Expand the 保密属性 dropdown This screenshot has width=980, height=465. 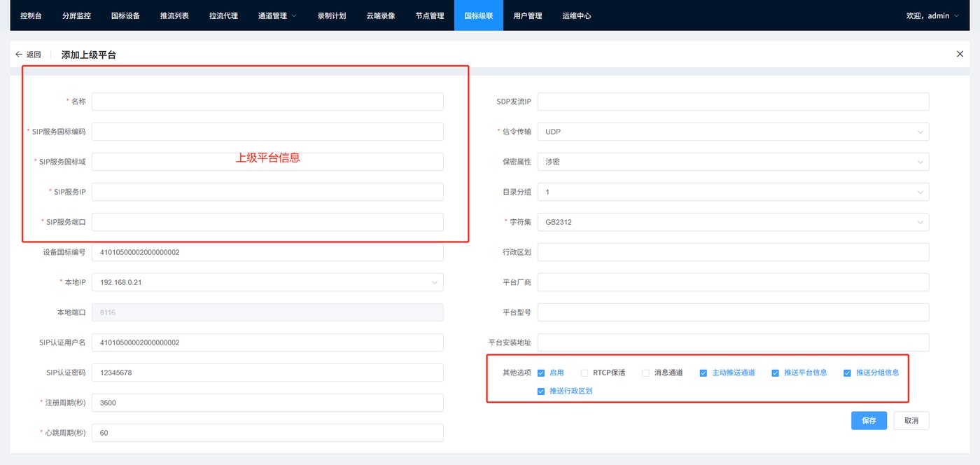click(733, 162)
